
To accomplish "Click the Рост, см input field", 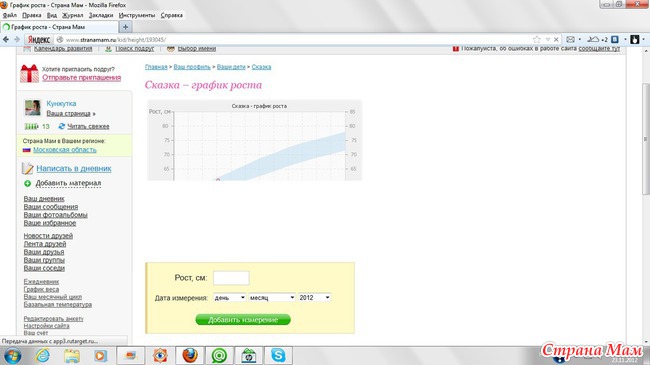I will point(231,278).
